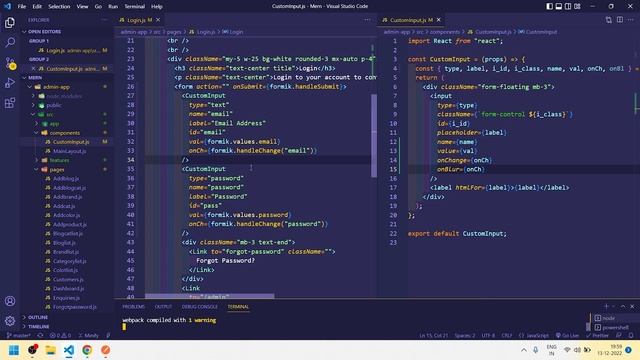Open the Extensions view
This screenshot has width=640, height=360.
click(x=10, y=103)
